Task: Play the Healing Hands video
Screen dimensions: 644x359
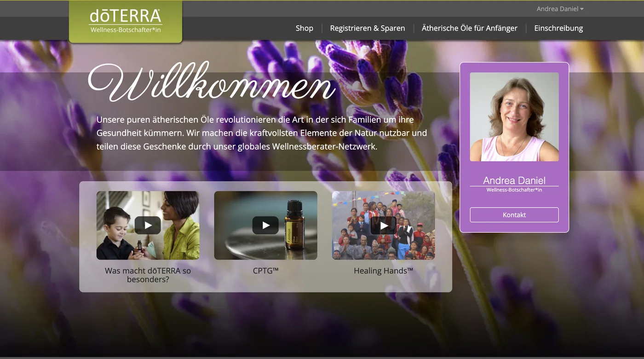Action: coord(383,225)
